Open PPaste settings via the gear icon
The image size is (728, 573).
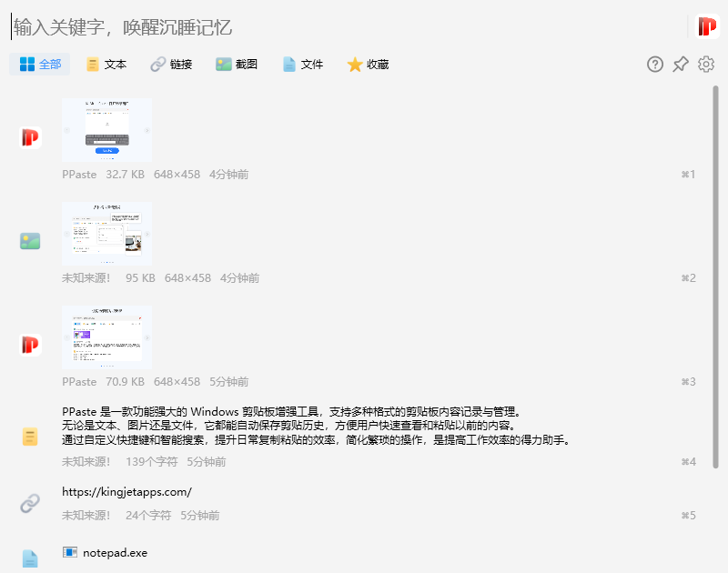[x=706, y=65]
